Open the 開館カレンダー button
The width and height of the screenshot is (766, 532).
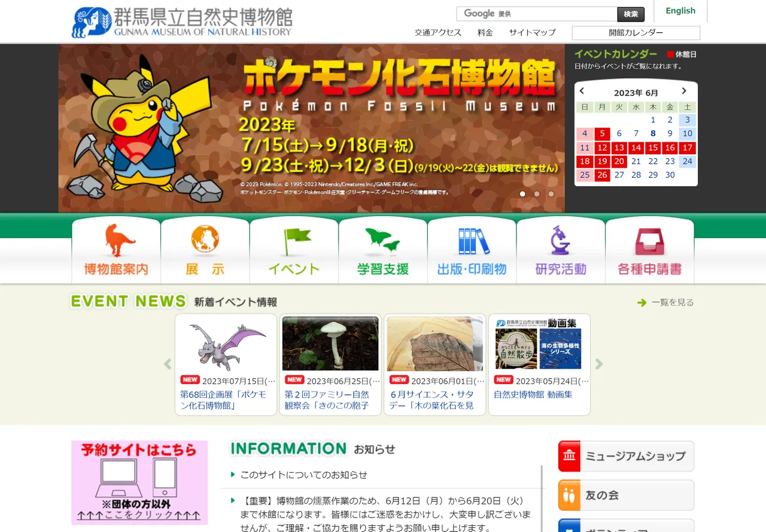pyautogui.click(x=636, y=33)
